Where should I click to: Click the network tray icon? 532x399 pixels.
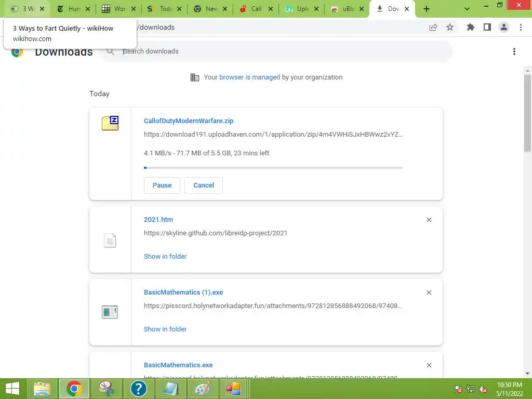[x=471, y=389]
